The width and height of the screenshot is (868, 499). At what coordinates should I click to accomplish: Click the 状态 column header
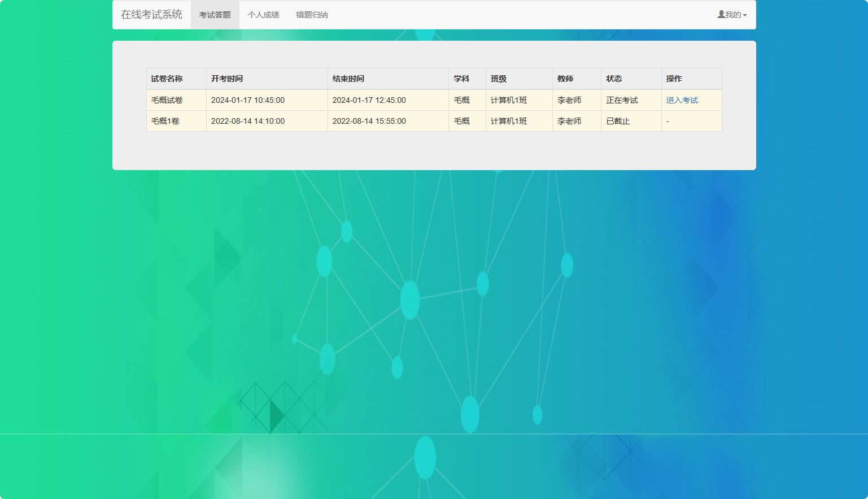pos(614,79)
